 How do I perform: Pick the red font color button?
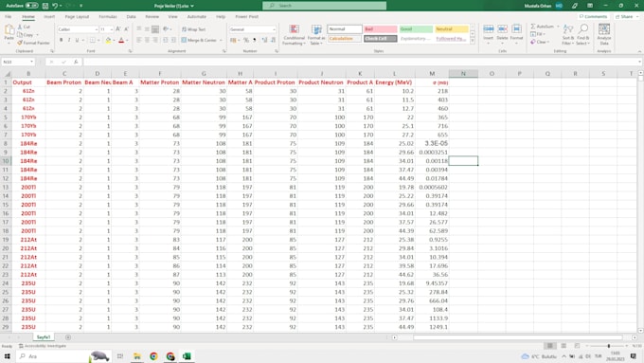[121, 41]
